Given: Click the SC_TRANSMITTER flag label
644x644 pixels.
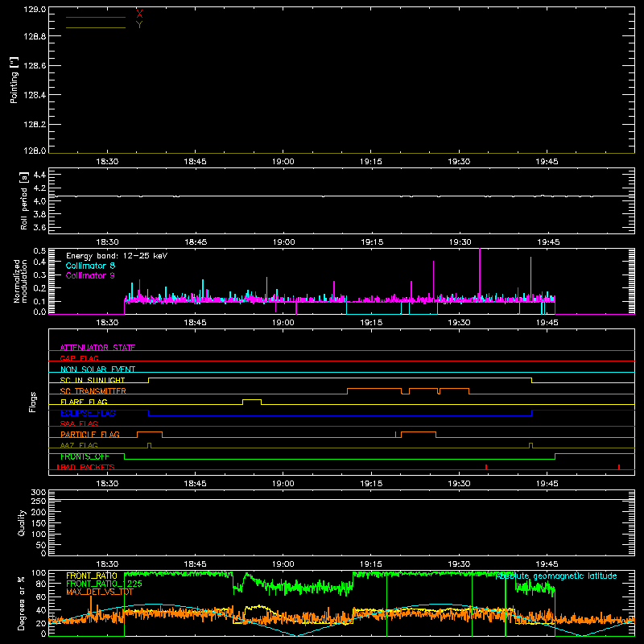Looking at the screenshot, I should coord(93,390).
